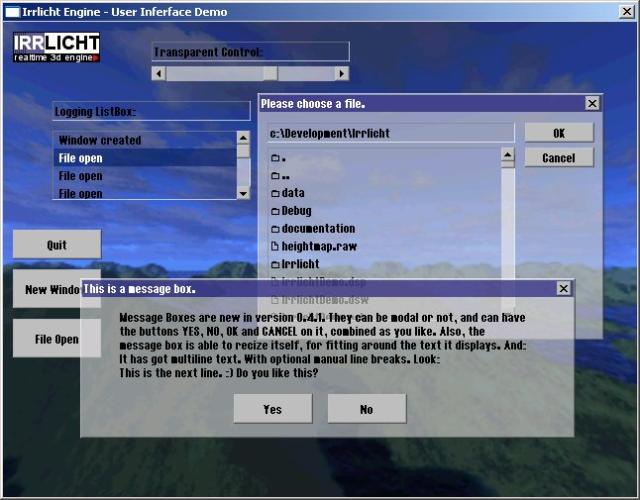640x500 pixels.
Task: Confirm file dialog with OK
Action: click(x=559, y=133)
